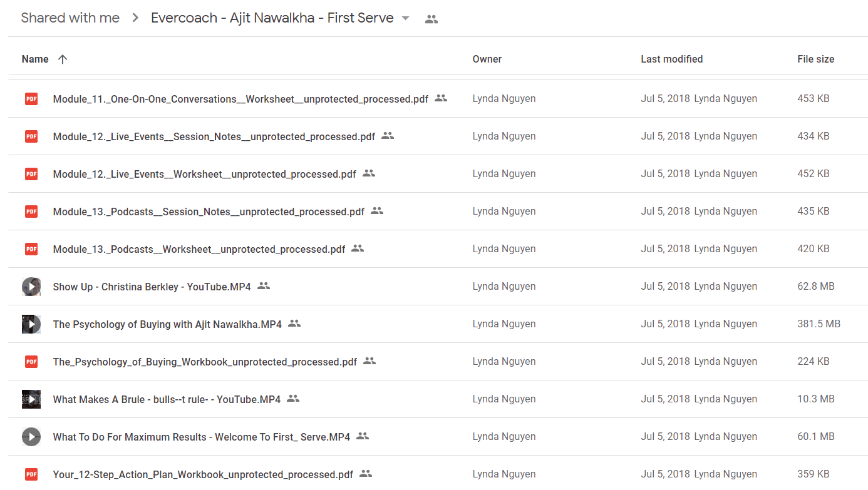The height and width of the screenshot is (490, 868).
Task: Click the 420 KB file size value
Action: pyautogui.click(x=814, y=248)
